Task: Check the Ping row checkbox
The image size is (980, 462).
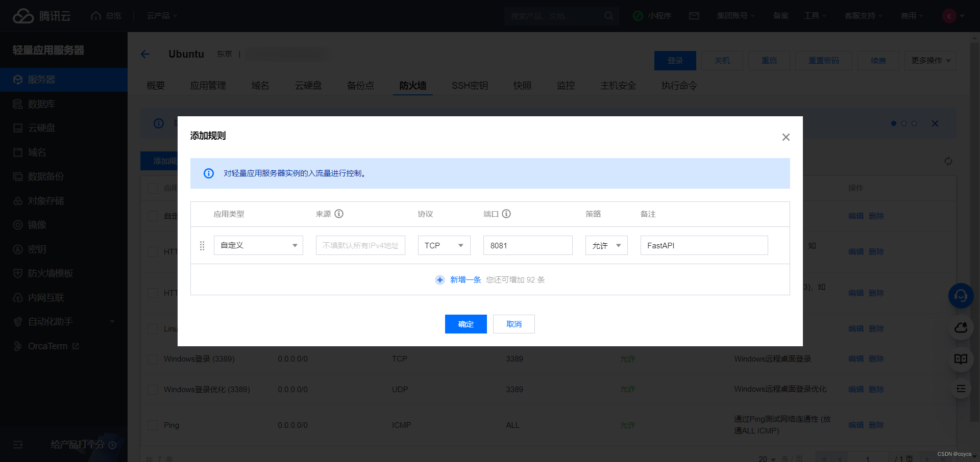Action: 153,425
